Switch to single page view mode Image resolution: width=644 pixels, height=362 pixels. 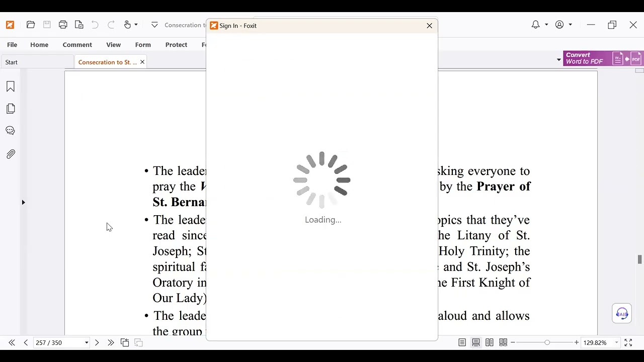462,342
